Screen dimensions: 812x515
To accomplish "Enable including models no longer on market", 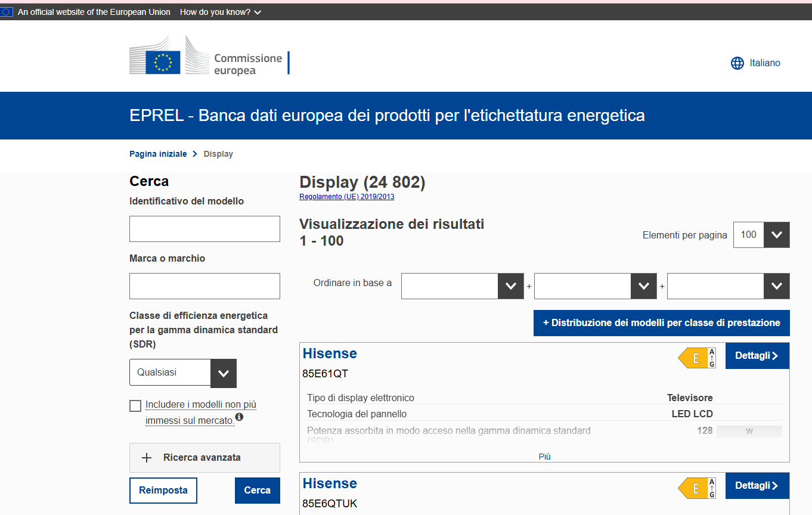I will tap(135, 406).
